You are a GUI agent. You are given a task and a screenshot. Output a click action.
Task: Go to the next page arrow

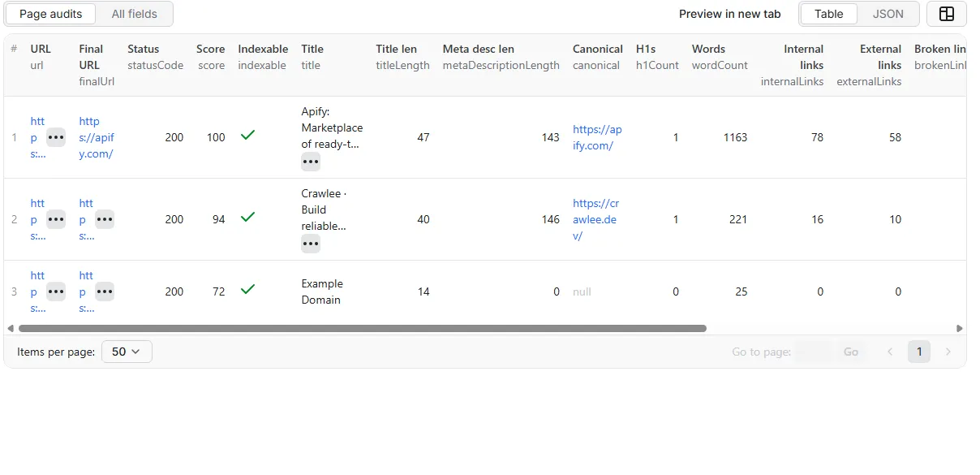point(948,352)
